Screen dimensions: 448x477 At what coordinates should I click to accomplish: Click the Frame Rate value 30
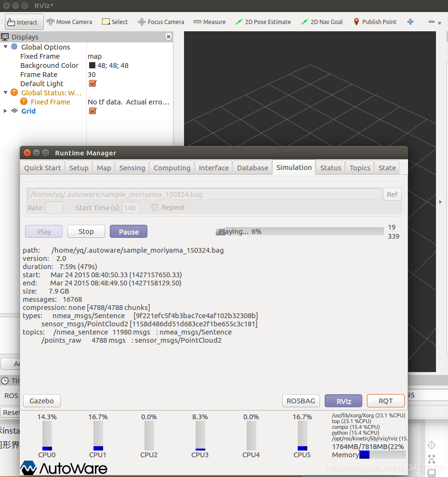pos(92,75)
